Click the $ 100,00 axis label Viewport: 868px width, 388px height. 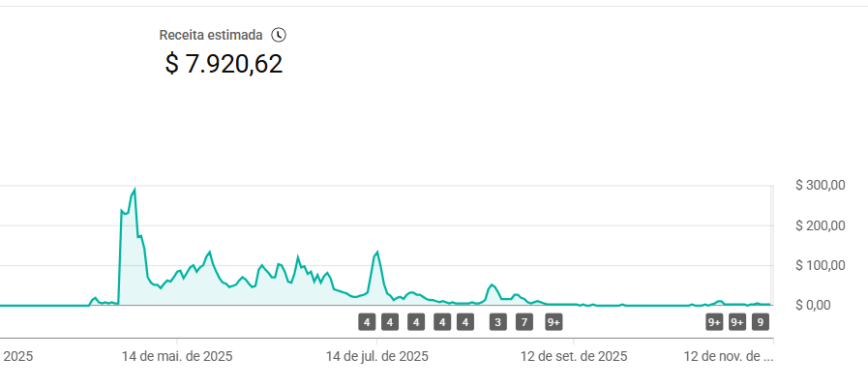tap(821, 265)
